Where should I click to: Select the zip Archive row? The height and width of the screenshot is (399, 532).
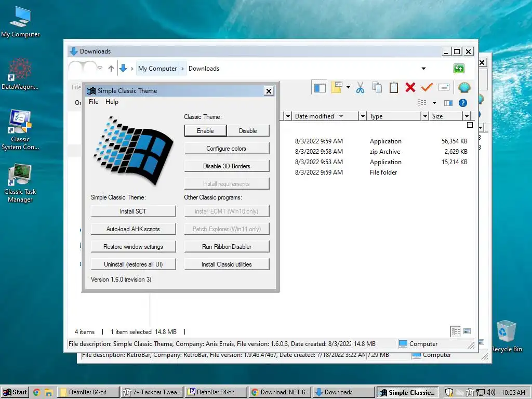376,152
